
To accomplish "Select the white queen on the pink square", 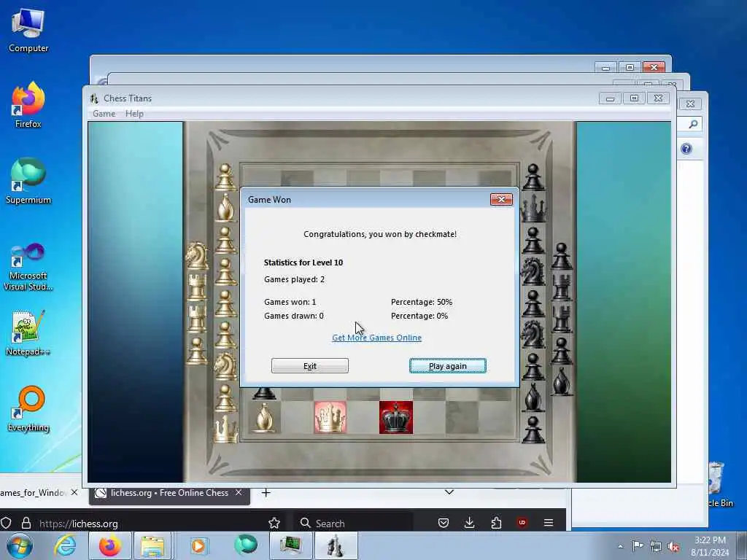I will tap(330, 418).
